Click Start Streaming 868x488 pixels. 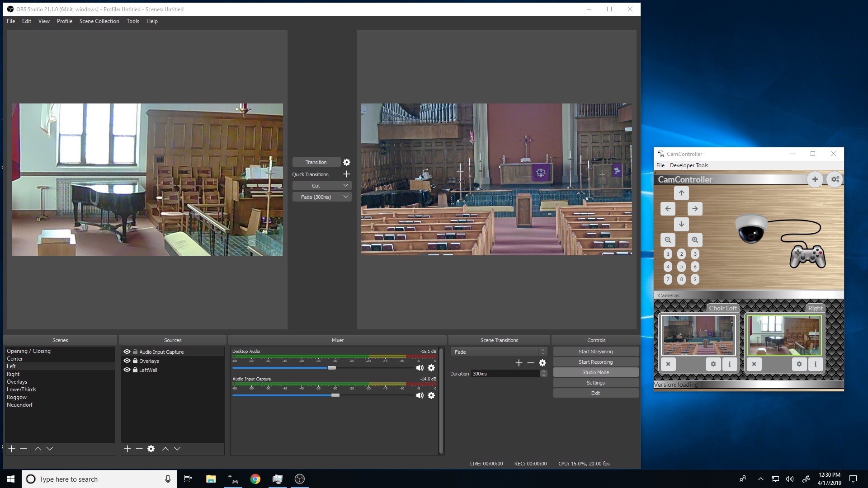point(596,351)
